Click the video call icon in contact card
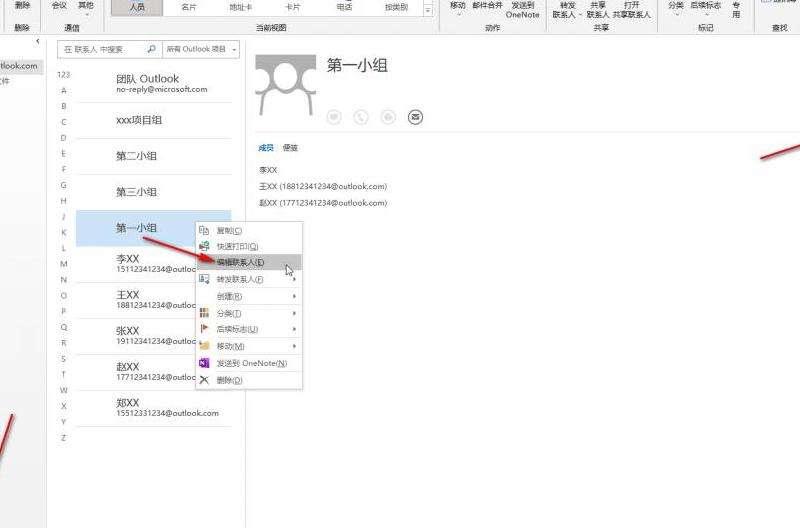 tap(388, 117)
